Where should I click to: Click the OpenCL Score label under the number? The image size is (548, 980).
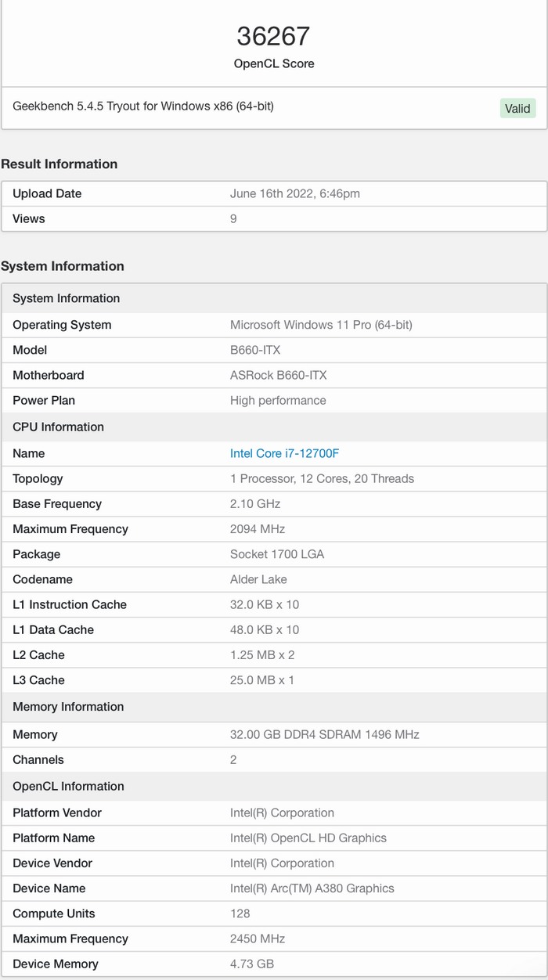[x=273, y=63]
